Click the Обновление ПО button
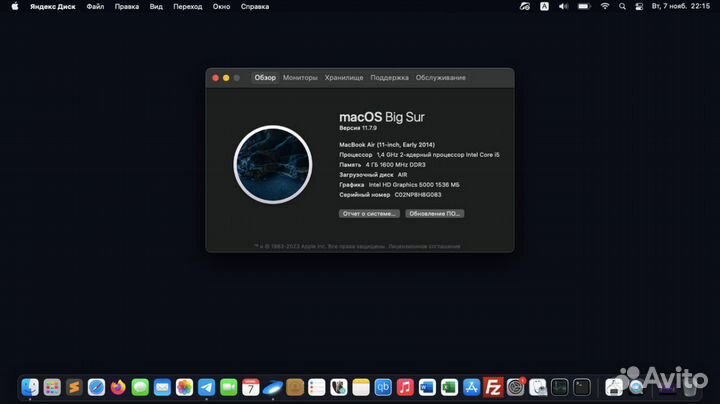720x404 pixels. [x=434, y=213]
